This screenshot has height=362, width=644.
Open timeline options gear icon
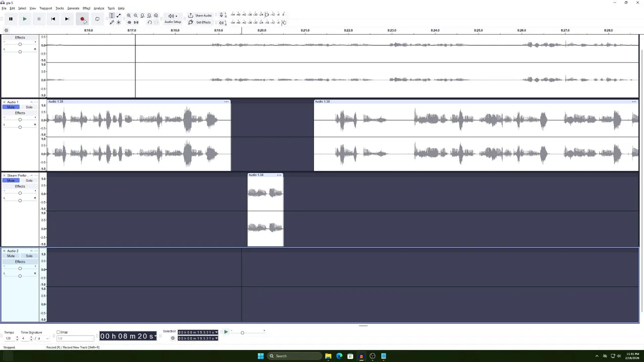6,31
